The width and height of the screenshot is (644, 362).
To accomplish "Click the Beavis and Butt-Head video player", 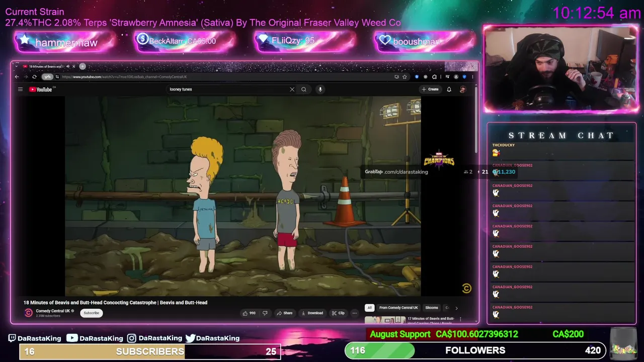I will pyautogui.click(x=243, y=196).
